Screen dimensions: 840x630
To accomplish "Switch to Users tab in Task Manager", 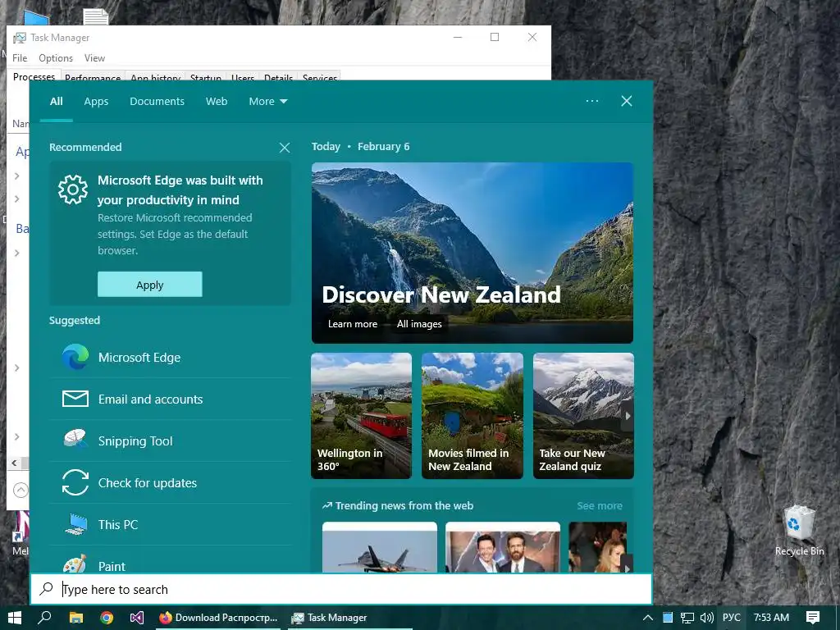I will coord(243,77).
